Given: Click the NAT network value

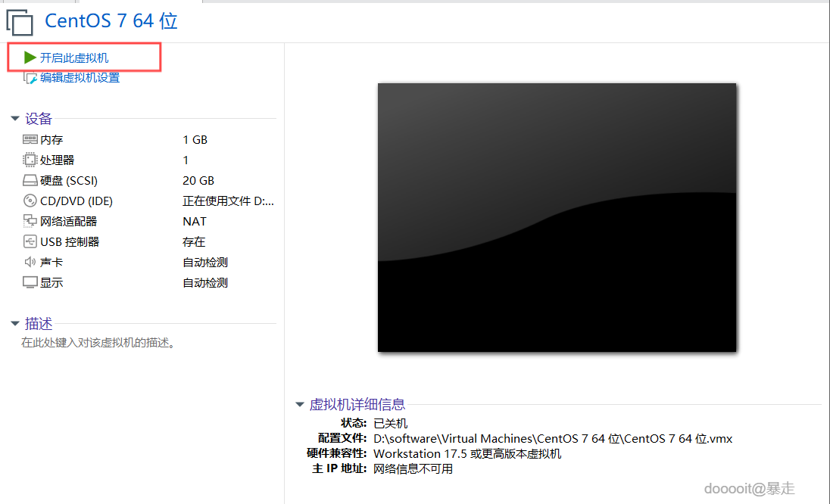Looking at the screenshot, I should click(195, 221).
